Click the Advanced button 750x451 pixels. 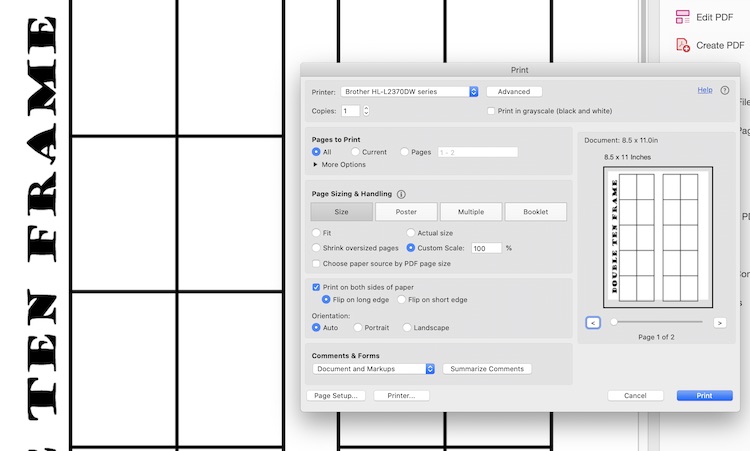(x=514, y=91)
